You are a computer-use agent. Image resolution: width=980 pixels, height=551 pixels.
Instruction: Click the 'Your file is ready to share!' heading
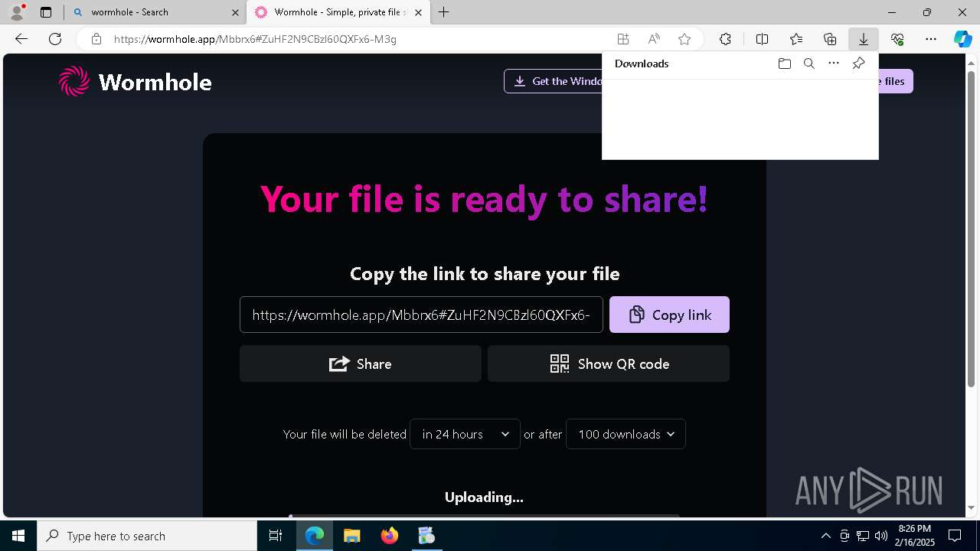484,199
